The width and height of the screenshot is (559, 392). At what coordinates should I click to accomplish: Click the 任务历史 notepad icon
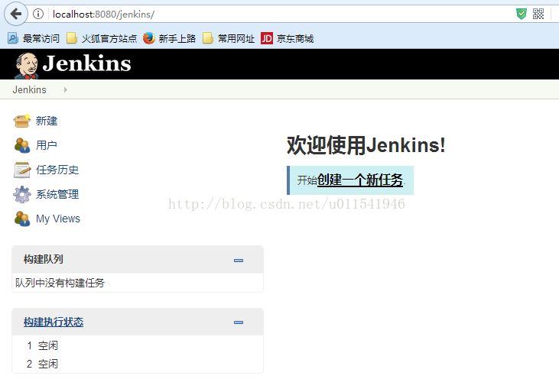[22, 170]
